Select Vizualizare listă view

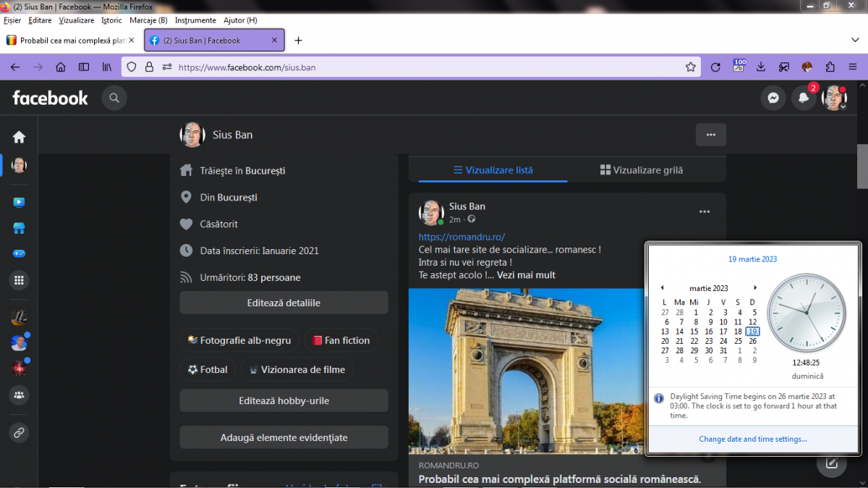[x=493, y=170]
